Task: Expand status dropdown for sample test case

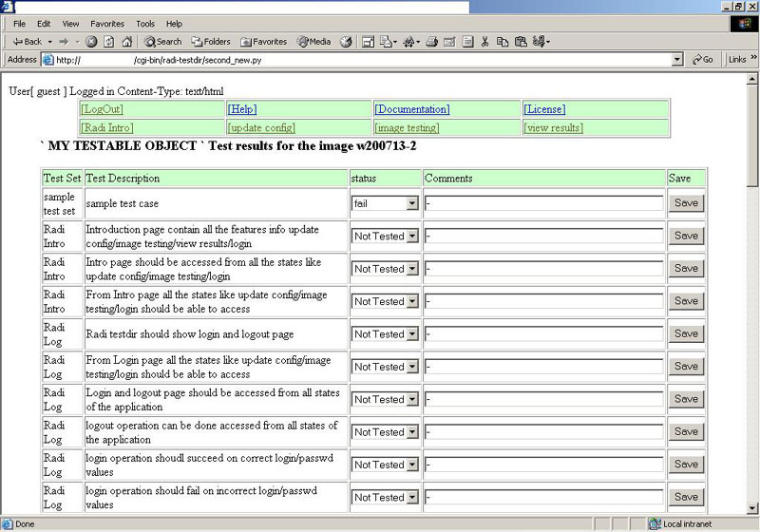Action: pyautogui.click(x=411, y=203)
